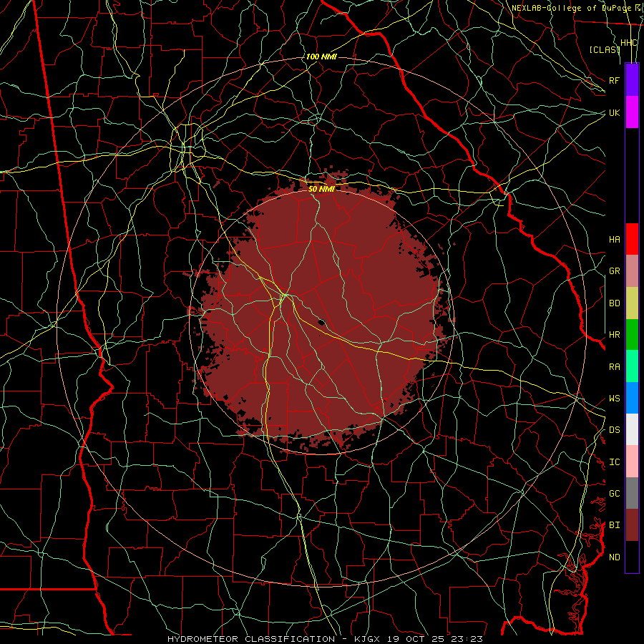Viewport: 644px width, 644px height.
Task: Click the WS legend label
Action: (615, 399)
